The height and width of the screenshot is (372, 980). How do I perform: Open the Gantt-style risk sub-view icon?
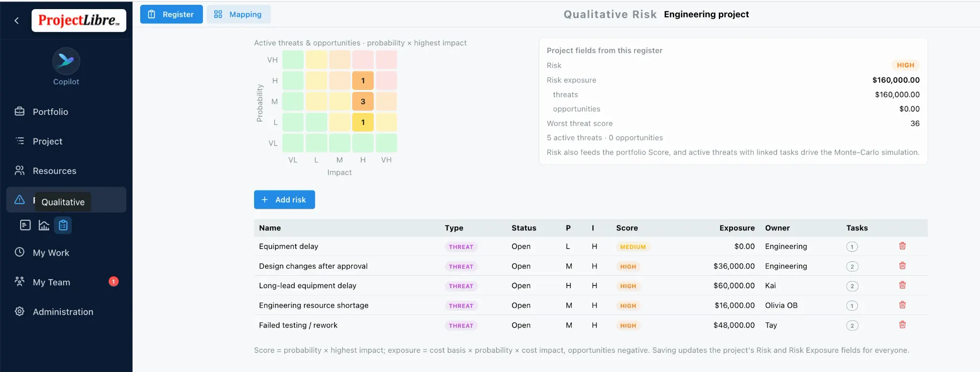(25, 225)
